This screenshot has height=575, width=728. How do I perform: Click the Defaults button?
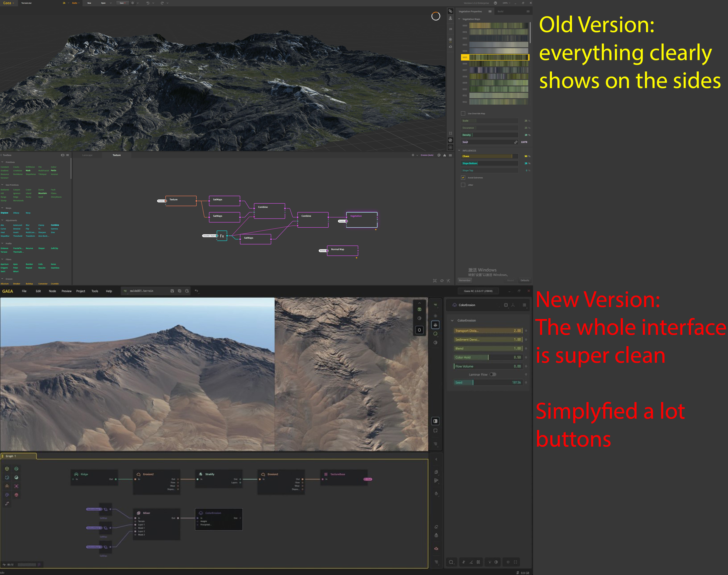pyautogui.click(x=524, y=280)
